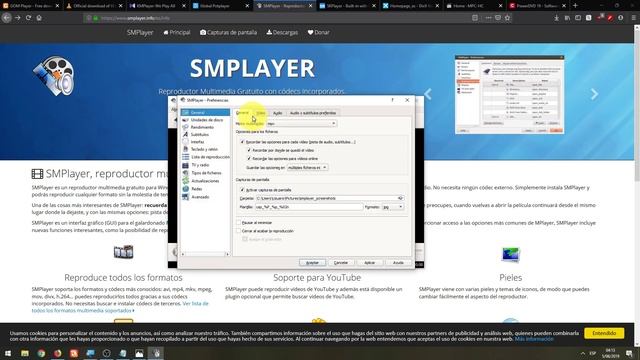640x360 pixels.
Task: Go back with Firefox back arrow
Action: [x=7, y=18]
